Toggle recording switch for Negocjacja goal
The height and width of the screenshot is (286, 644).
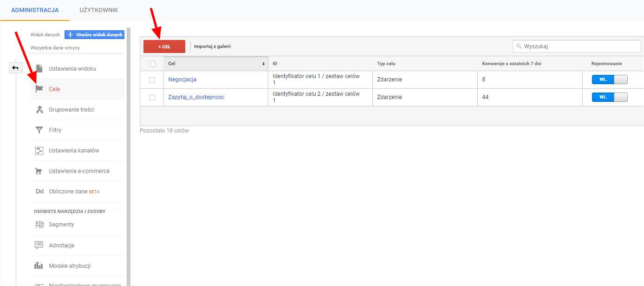click(x=610, y=80)
